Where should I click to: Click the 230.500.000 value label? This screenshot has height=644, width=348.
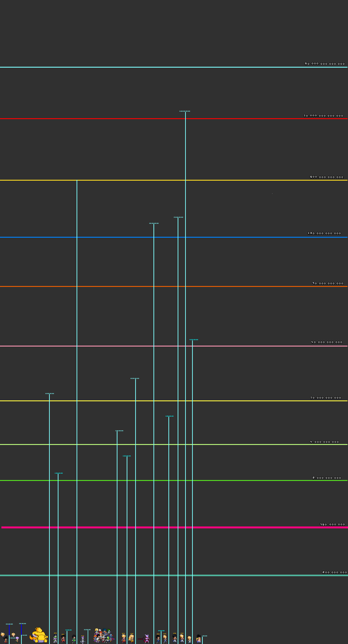[x=22, y=624]
